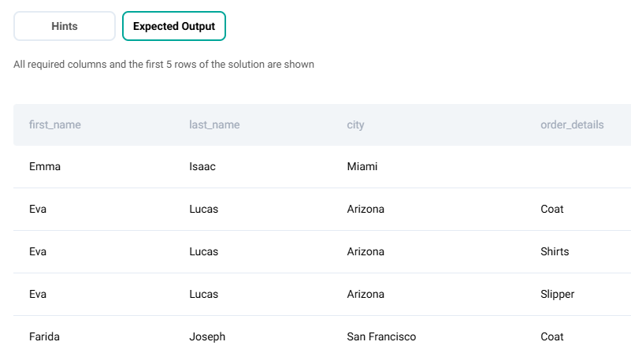Select the Emma first name cell
The height and width of the screenshot is (364, 631).
[x=45, y=166]
